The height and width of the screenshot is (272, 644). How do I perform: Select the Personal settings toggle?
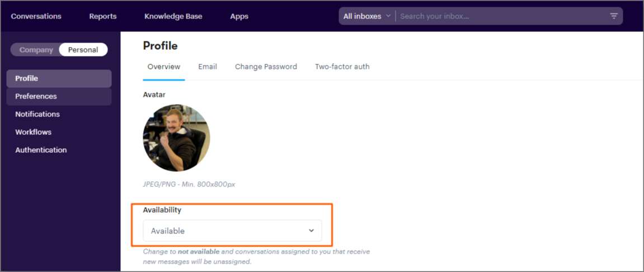83,50
